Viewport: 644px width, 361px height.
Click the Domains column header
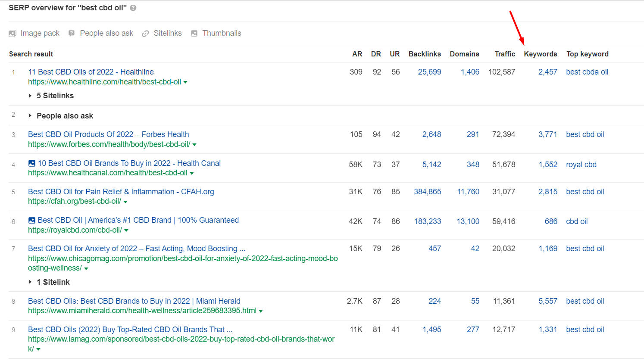click(464, 54)
